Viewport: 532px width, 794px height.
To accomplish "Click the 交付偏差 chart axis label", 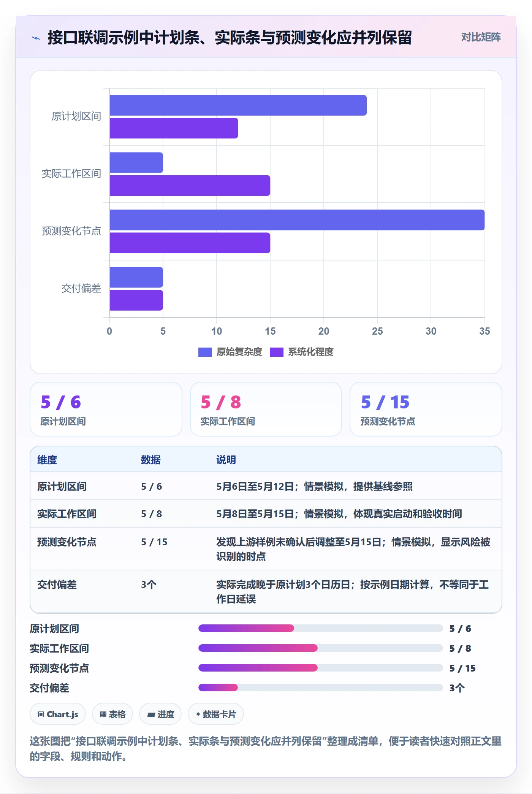I will click(81, 289).
